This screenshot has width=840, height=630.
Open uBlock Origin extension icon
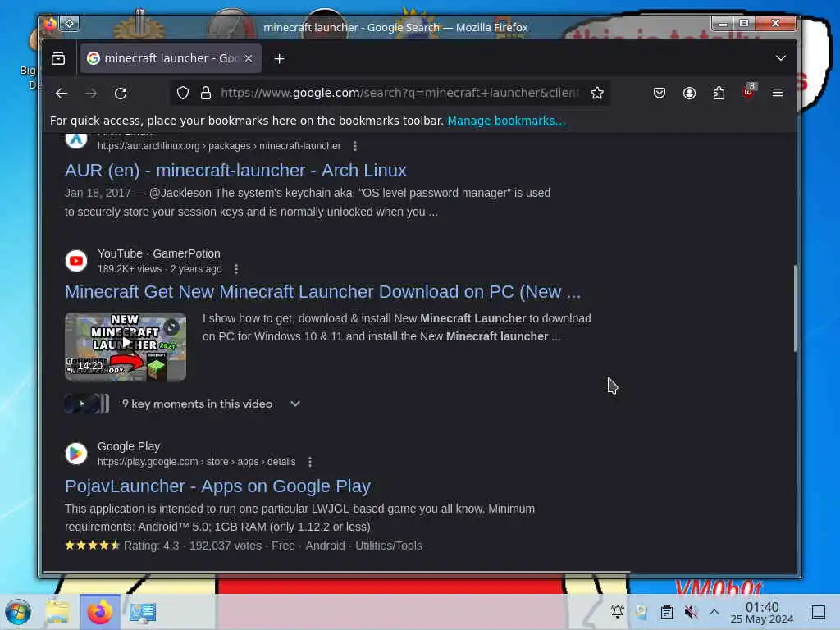click(749, 91)
